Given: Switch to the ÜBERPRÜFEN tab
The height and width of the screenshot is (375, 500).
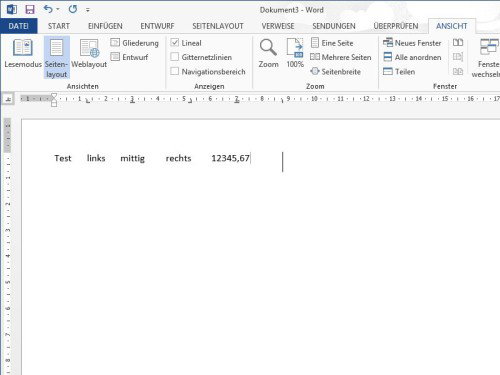Looking at the screenshot, I should click(396, 26).
